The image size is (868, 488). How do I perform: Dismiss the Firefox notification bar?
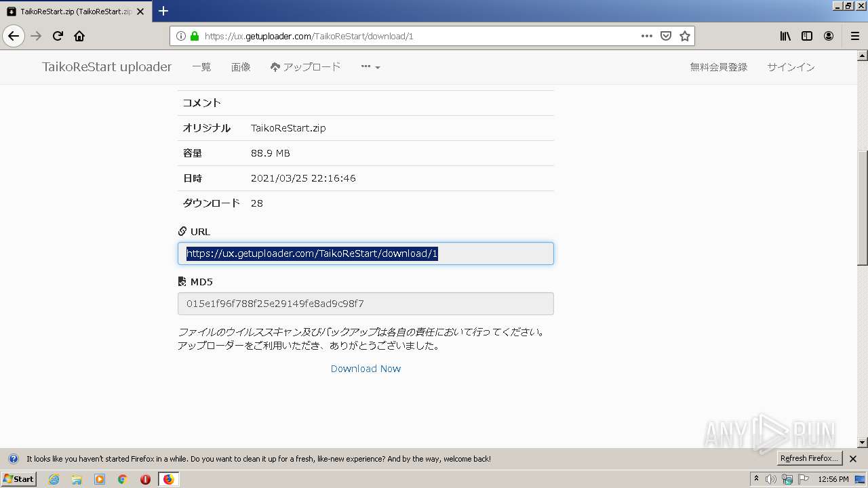tap(853, 459)
